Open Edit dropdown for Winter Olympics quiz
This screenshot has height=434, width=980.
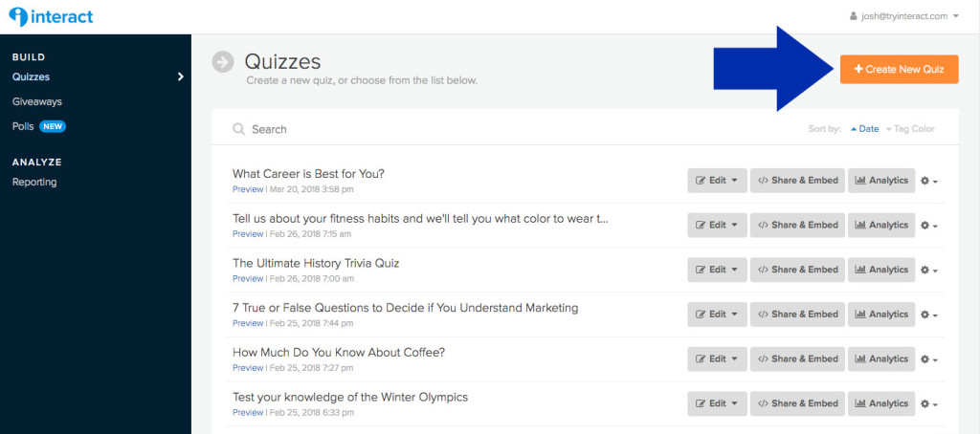[717, 403]
